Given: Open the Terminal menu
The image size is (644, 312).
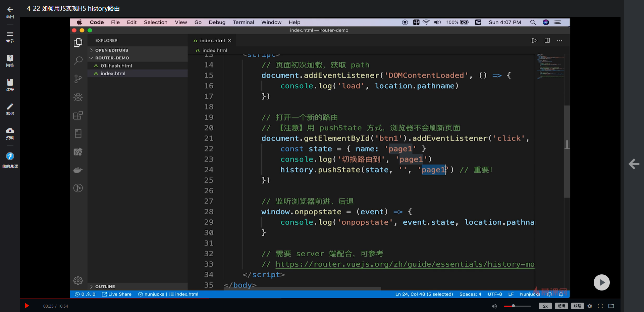Looking at the screenshot, I should pyautogui.click(x=244, y=22).
